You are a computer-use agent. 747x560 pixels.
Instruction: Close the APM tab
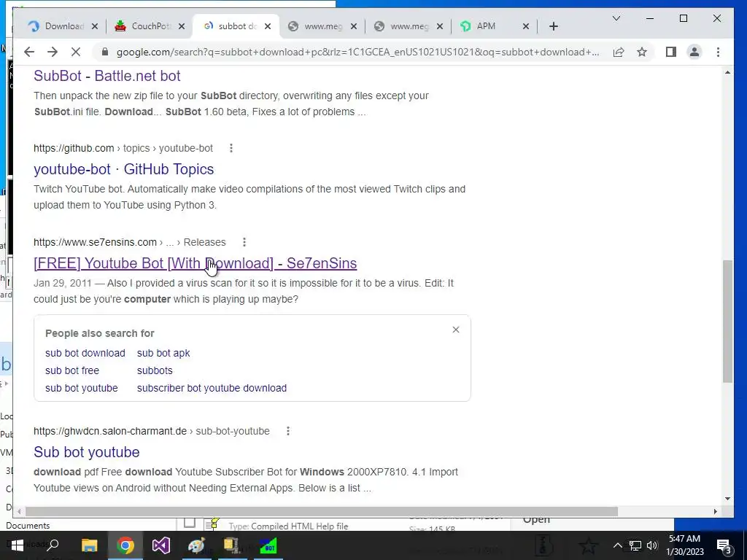click(x=525, y=26)
